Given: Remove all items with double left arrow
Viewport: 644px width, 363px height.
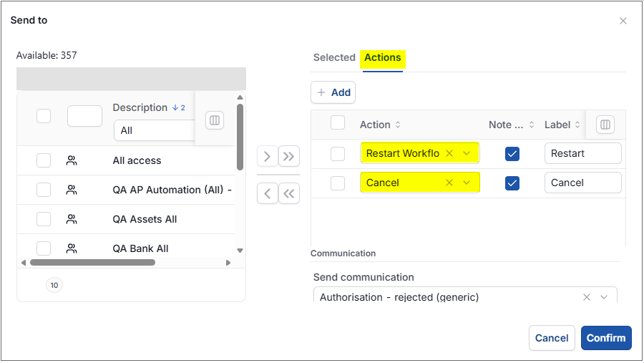Looking at the screenshot, I should 289,193.
